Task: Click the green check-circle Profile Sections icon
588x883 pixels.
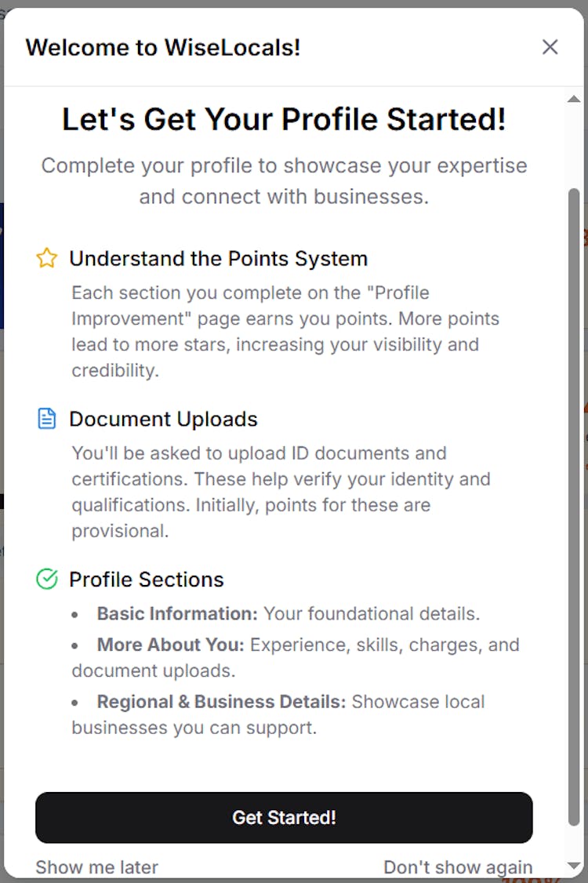Action: pos(47,579)
